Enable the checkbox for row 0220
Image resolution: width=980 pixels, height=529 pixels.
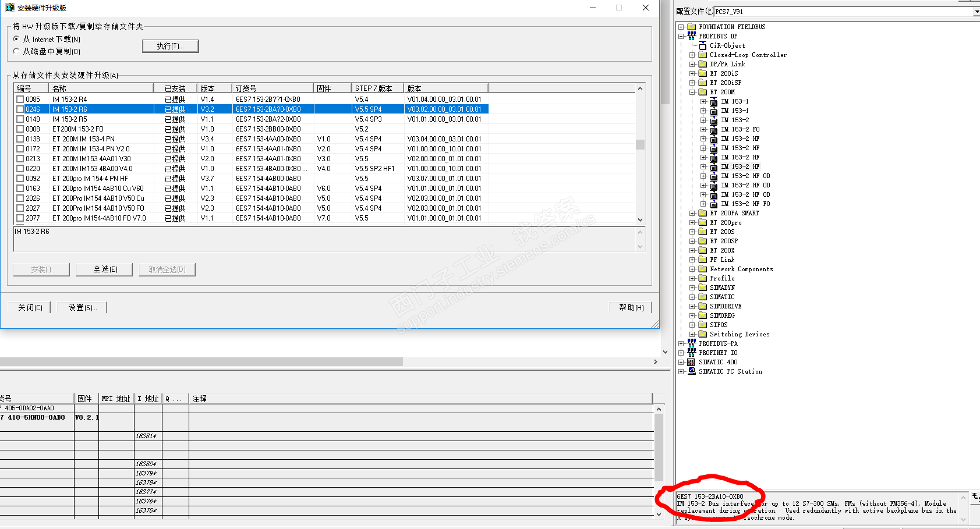pos(20,169)
